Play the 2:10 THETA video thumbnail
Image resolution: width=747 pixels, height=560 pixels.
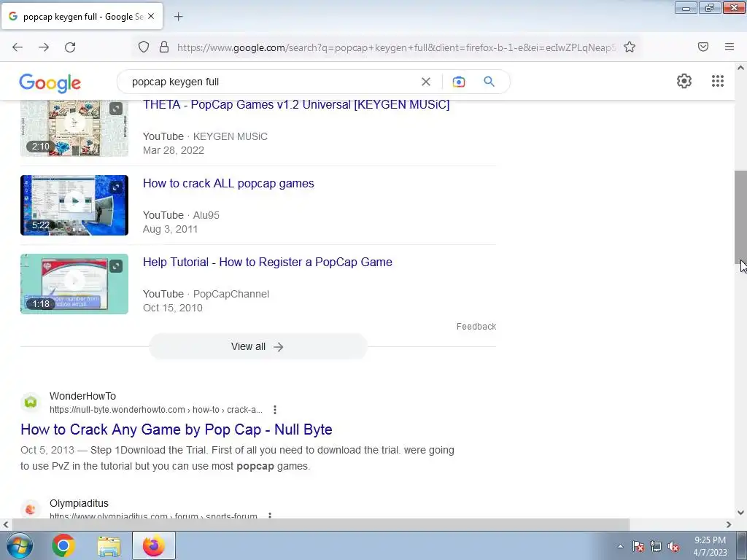pos(74,128)
